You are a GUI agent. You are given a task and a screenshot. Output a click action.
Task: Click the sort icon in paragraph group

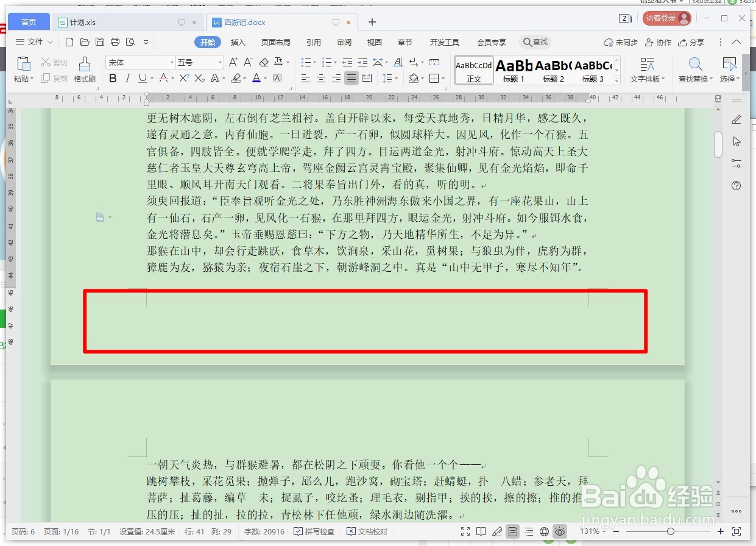pyautogui.click(x=398, y=62)
